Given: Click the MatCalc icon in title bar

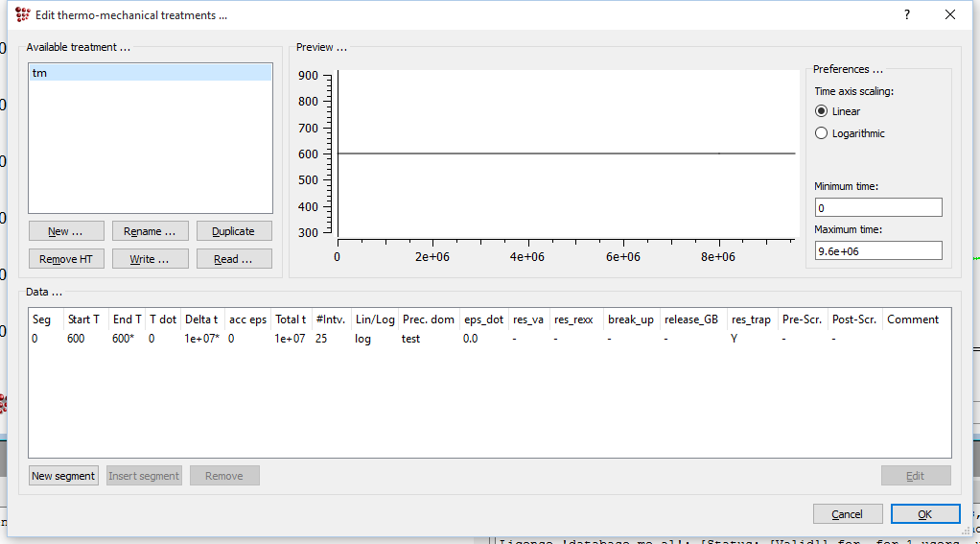Looking at the screenshot, I should (x=23, y=15).
